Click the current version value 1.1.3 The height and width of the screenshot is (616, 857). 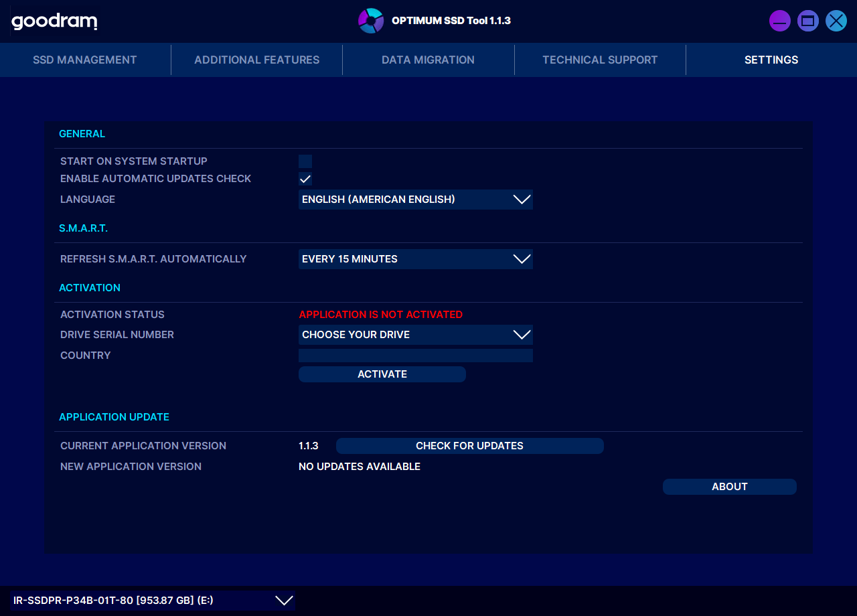pos(309,446)
